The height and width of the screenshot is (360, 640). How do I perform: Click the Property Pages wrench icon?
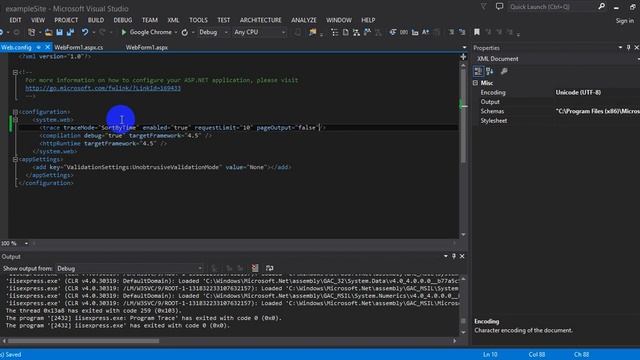(504, 71)
